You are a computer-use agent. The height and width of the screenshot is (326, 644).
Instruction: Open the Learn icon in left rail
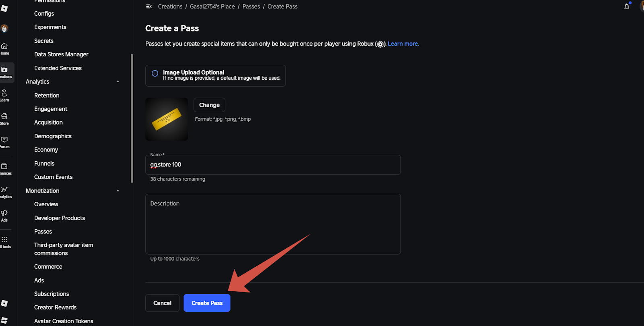pos(4,93)
